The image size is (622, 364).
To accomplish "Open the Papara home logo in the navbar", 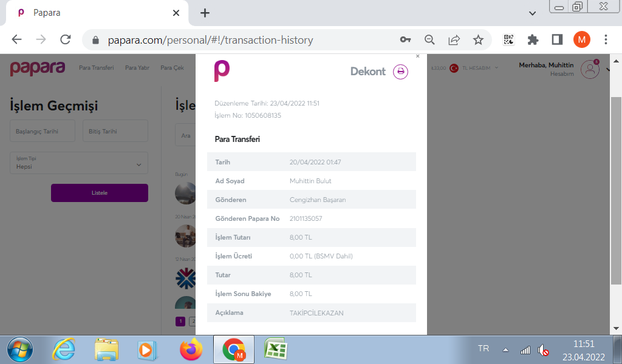I will 38,68.
